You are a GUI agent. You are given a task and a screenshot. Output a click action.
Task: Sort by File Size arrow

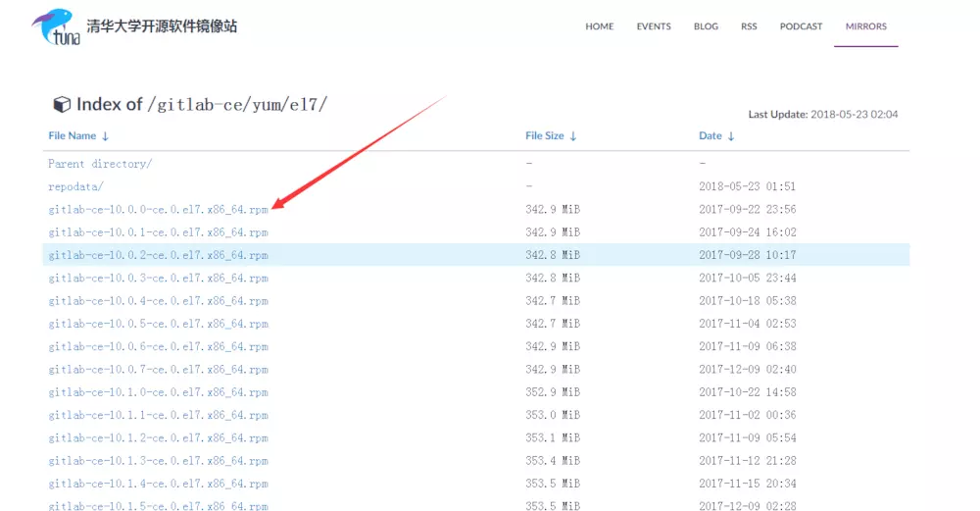(x=573, y=136)
